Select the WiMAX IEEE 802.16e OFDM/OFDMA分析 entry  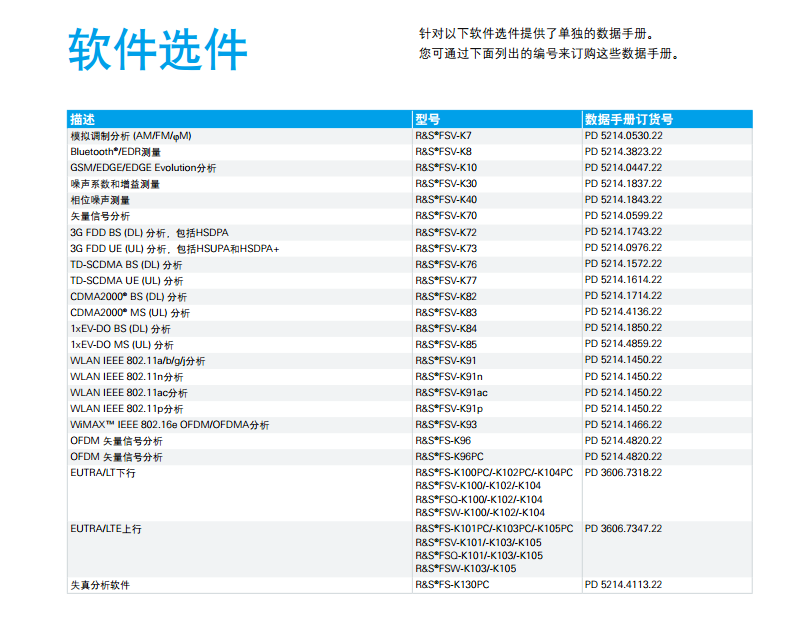(x=169, y=425)
